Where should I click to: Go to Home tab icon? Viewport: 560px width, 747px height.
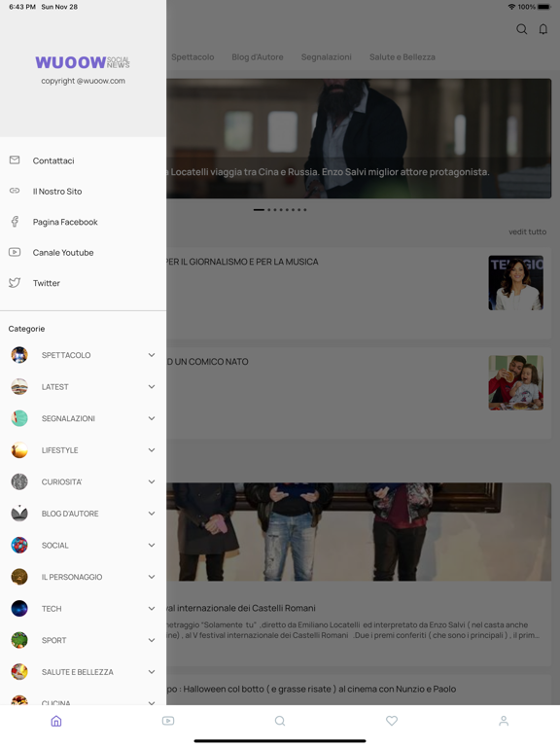point(56,721)
